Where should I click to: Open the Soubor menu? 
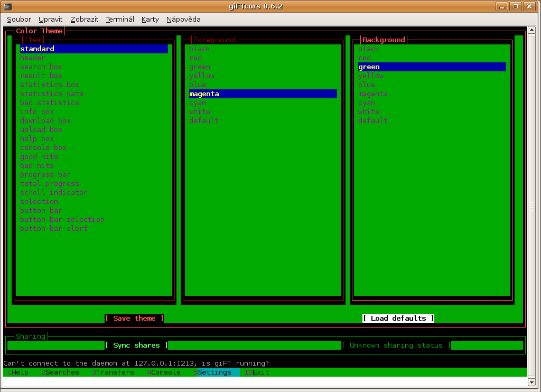pos(19,20)
